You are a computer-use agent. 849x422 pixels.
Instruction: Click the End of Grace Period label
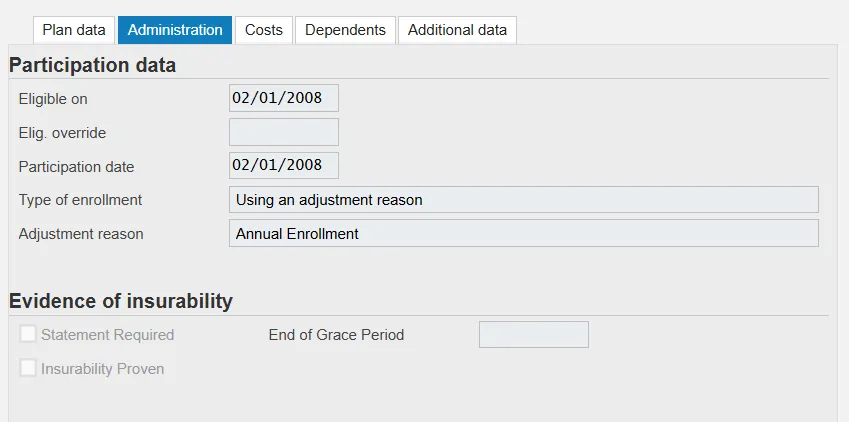[336, 335]
